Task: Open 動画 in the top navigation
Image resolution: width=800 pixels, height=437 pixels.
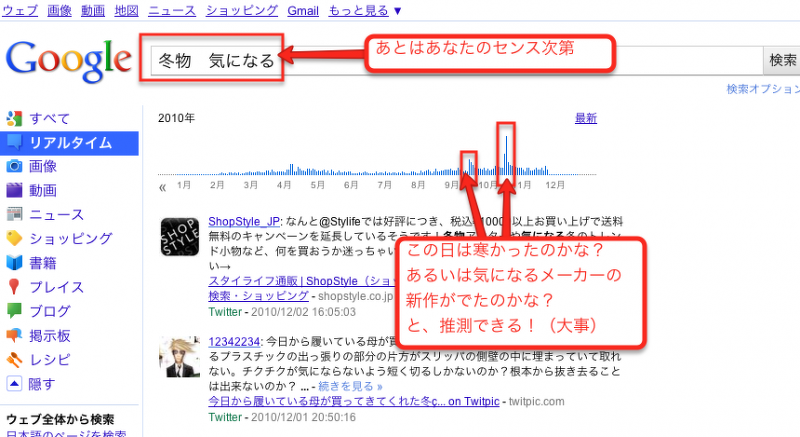Action: [x=93, y=10]
